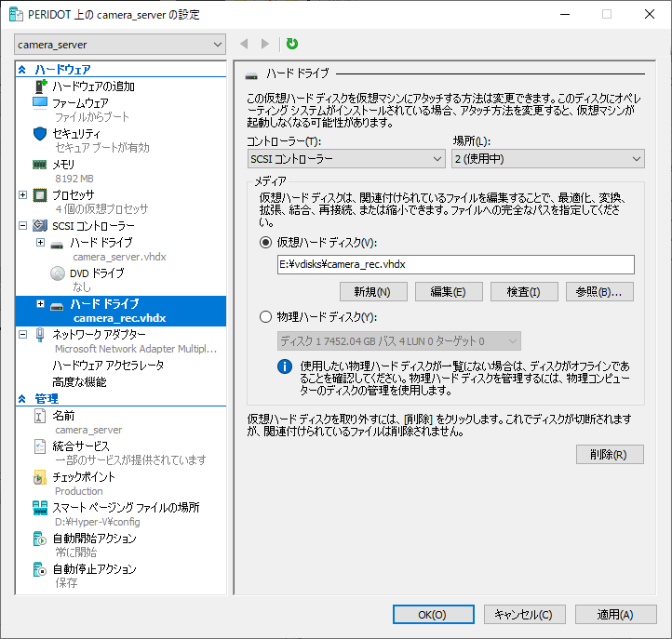
Task: Click the 新規(N) button
Action: point(373,292)
